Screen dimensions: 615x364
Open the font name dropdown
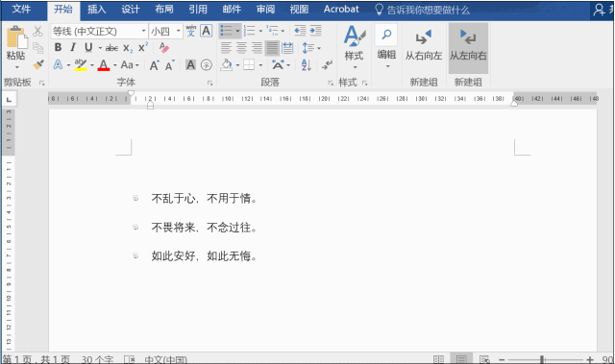coord(143,31)
